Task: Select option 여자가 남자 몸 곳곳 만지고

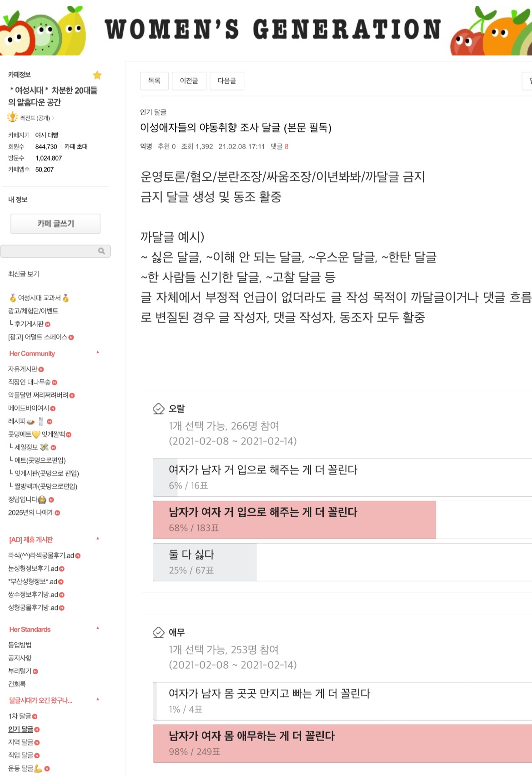Action: click(342, 701)
